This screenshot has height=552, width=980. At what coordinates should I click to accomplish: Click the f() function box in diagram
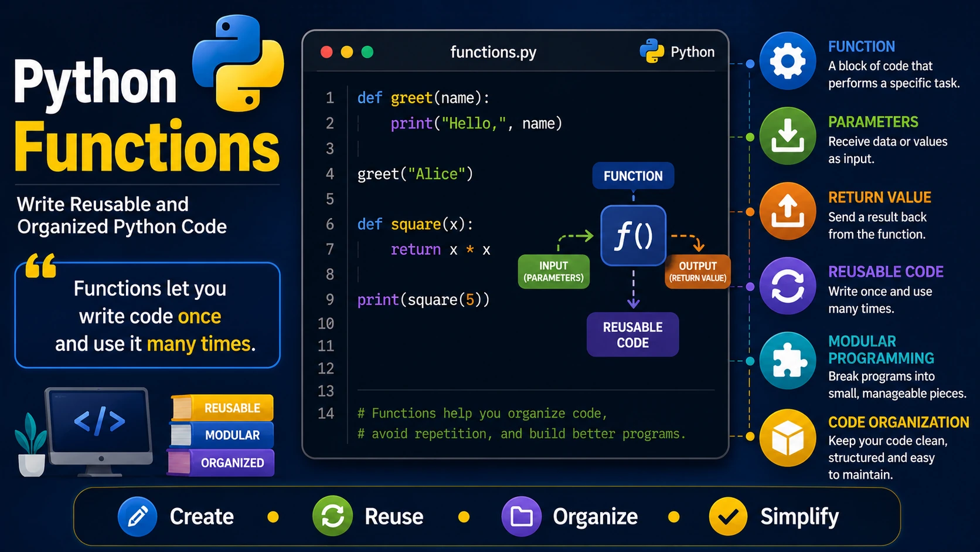(x=633, y=235)
